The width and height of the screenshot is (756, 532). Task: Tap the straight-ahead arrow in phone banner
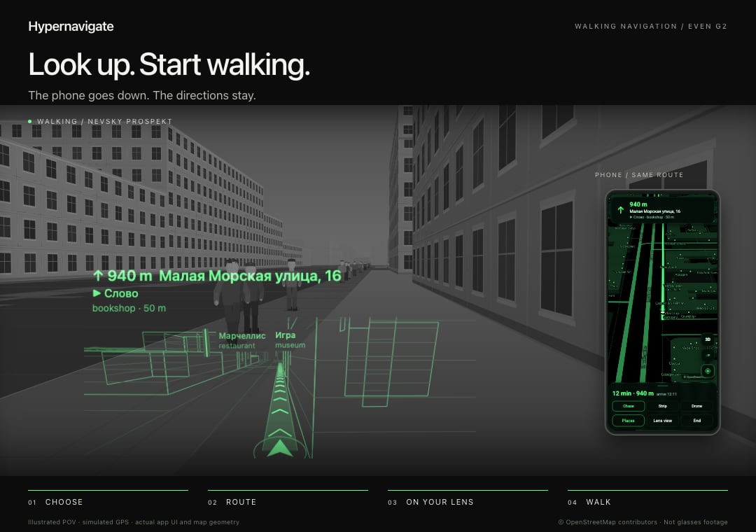pyautogui.click(x=620, y=210)
